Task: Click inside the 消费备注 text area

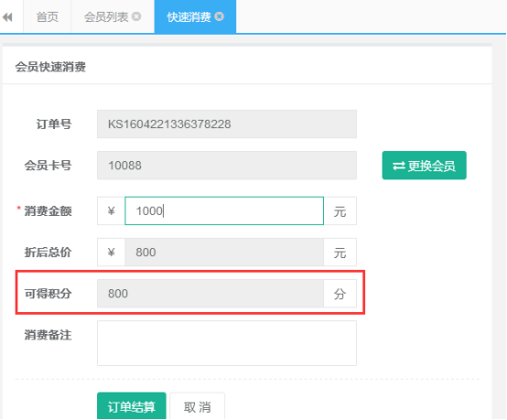Action: 227,343
